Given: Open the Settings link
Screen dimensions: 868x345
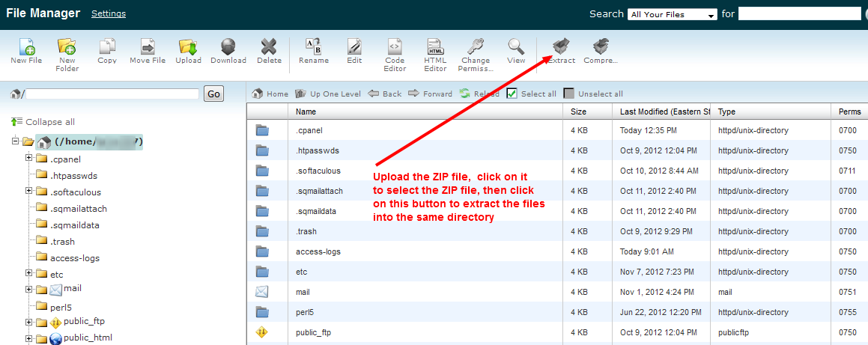Looking at the screenshot, I should click(x=109, y=13).
